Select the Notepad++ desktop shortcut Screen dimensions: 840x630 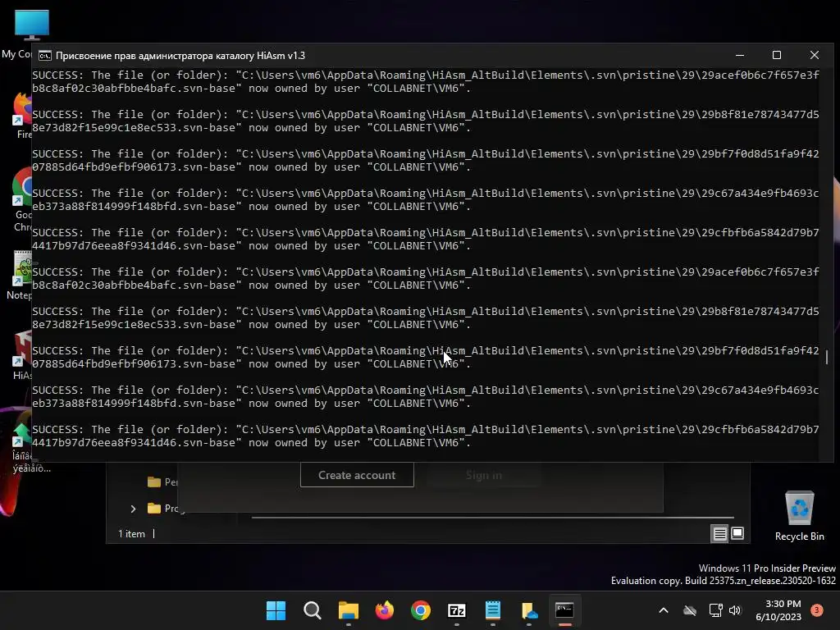pos(21,276)
